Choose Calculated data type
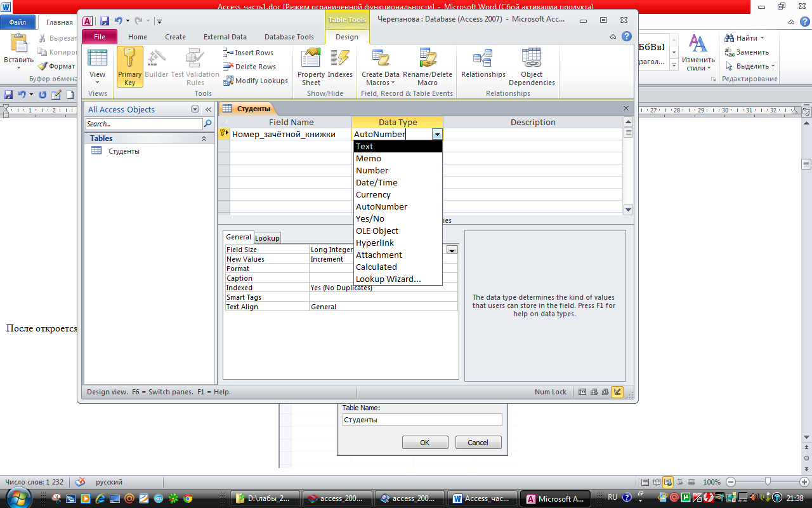The image size is (812, 508). (x=398, y=267)
